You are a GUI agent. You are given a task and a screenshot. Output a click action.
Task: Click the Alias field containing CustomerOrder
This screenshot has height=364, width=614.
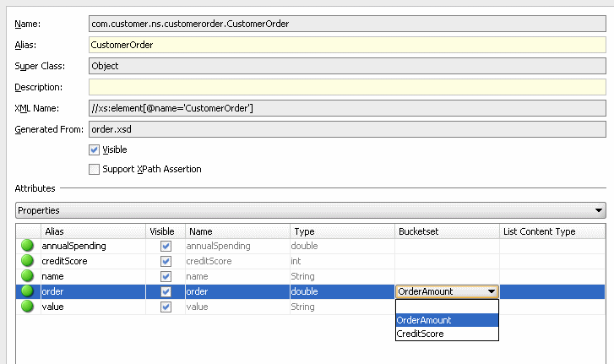tap(346, 45)
